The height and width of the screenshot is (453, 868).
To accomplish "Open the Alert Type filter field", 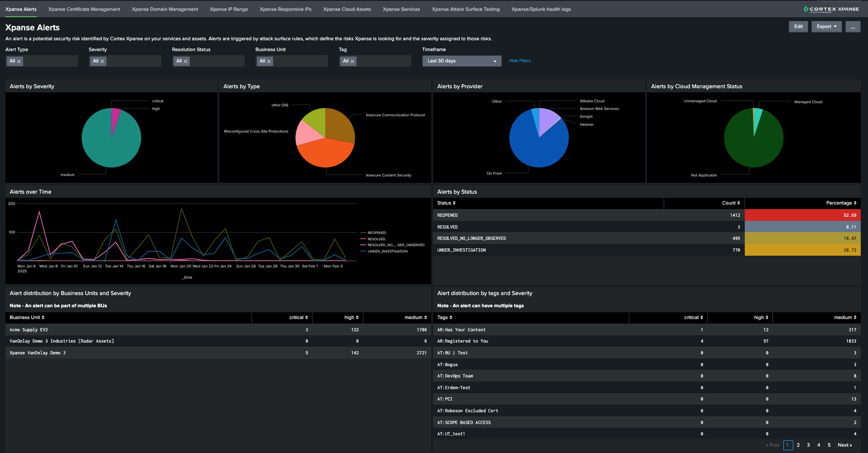I will [42, 61].
